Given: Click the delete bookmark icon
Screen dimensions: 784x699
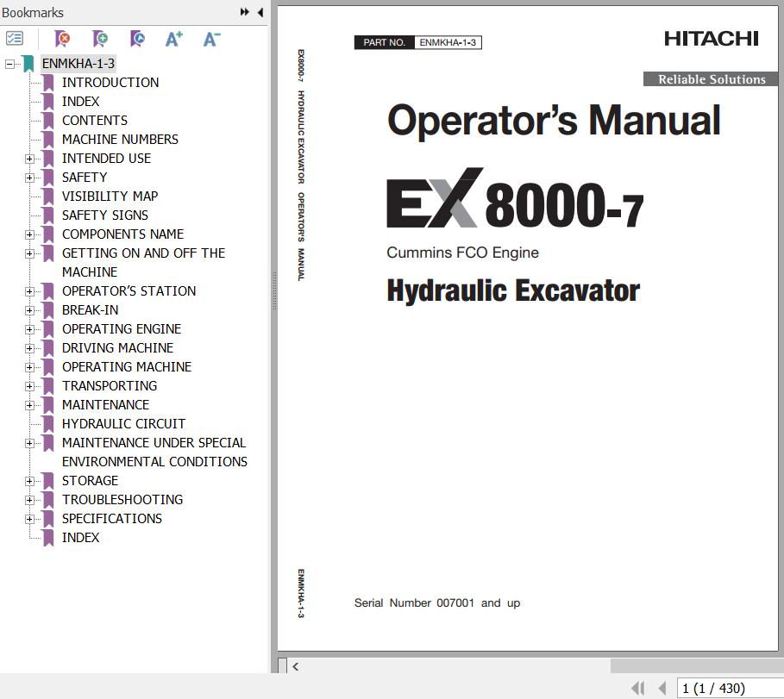Looking at the screenshot, I should click(x=61, y=39).
